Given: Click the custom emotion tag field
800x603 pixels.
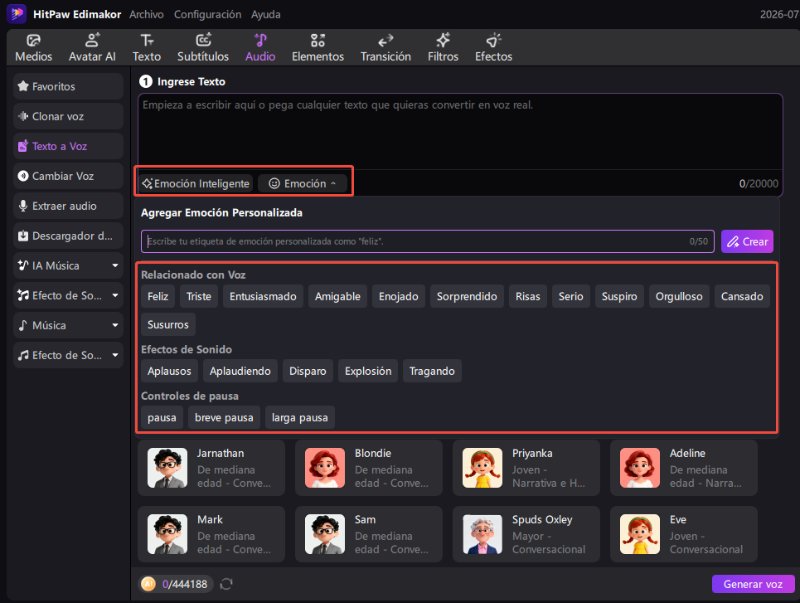Looking at the screenshot, I should click(428, 241).
